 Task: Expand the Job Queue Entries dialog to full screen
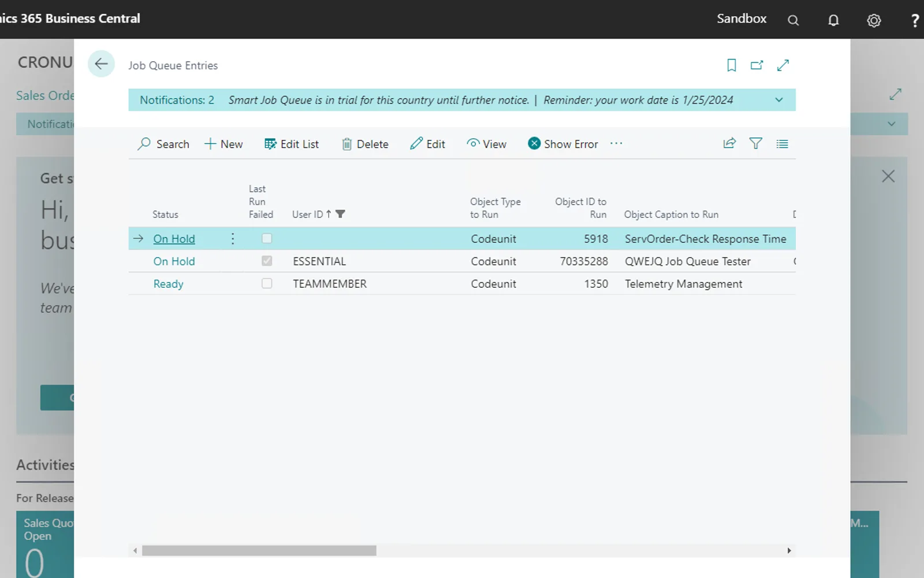click(x=783, y=65)
